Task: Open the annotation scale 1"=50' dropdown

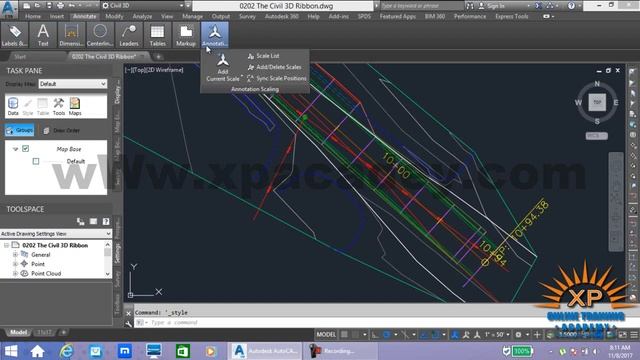Action: coord(497,334)
